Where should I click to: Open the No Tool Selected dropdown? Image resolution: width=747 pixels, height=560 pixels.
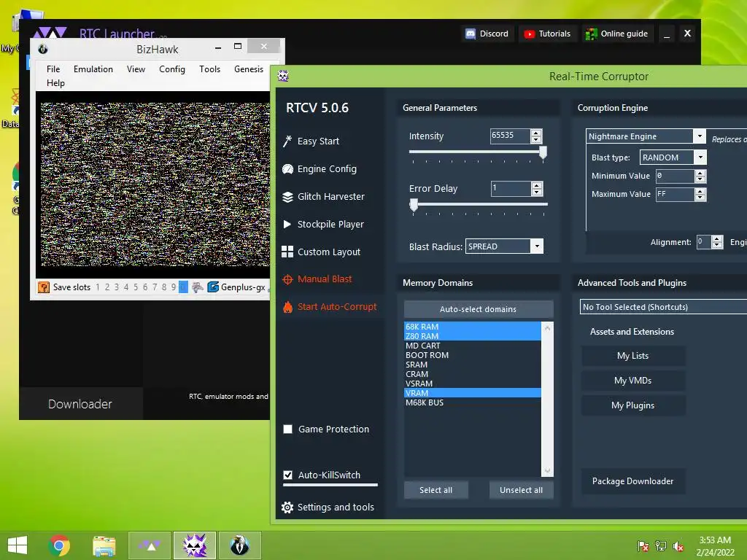(663, 307)
